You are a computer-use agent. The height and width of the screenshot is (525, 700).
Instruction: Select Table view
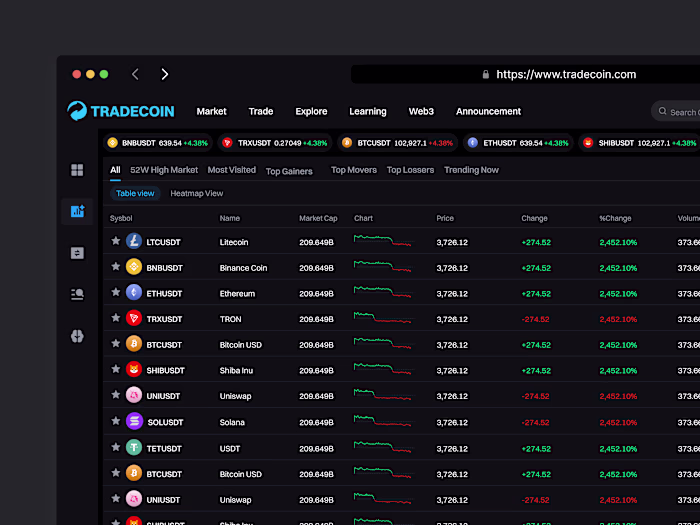(x=135, y=193)
